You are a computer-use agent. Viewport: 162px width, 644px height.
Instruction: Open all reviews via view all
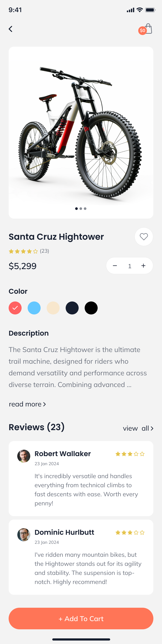(138, 428)
